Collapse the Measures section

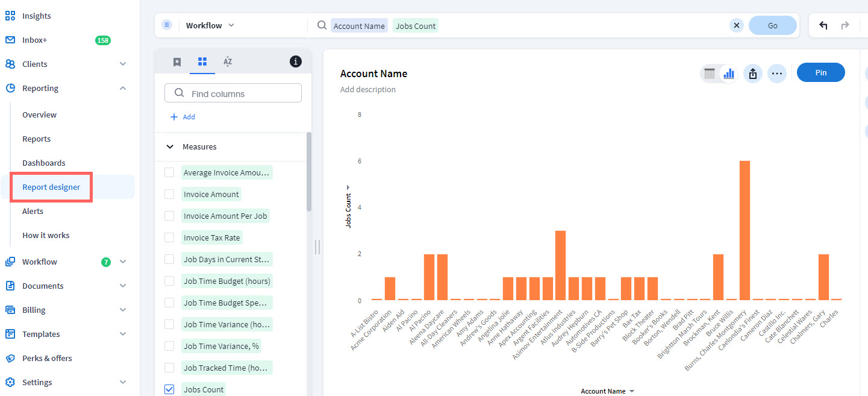(x=170, y=146)
